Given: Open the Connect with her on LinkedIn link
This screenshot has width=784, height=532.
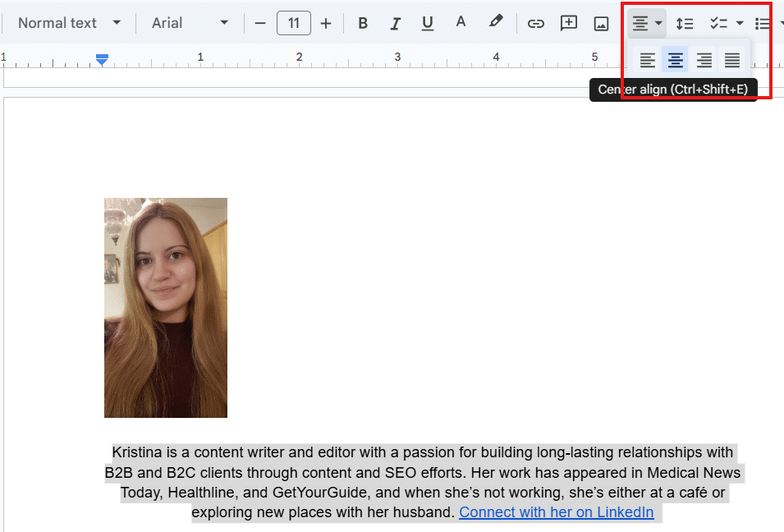Looking at the screenshot, I should pyautogui.click(x=556, y=512).
